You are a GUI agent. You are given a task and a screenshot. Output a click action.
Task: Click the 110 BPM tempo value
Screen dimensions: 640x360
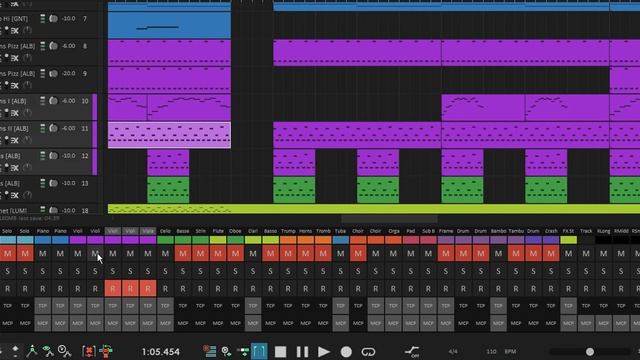[x=491, y=351]
